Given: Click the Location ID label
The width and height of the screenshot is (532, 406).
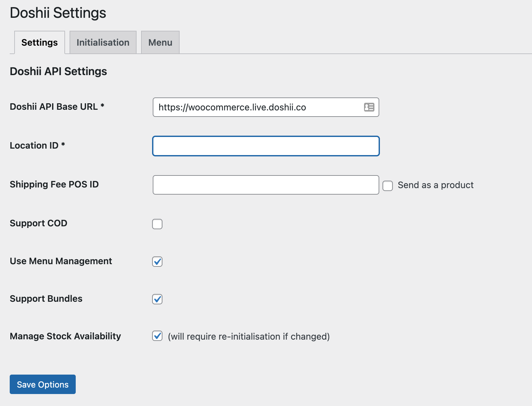Looking at the screenshot, I should 37,146.
